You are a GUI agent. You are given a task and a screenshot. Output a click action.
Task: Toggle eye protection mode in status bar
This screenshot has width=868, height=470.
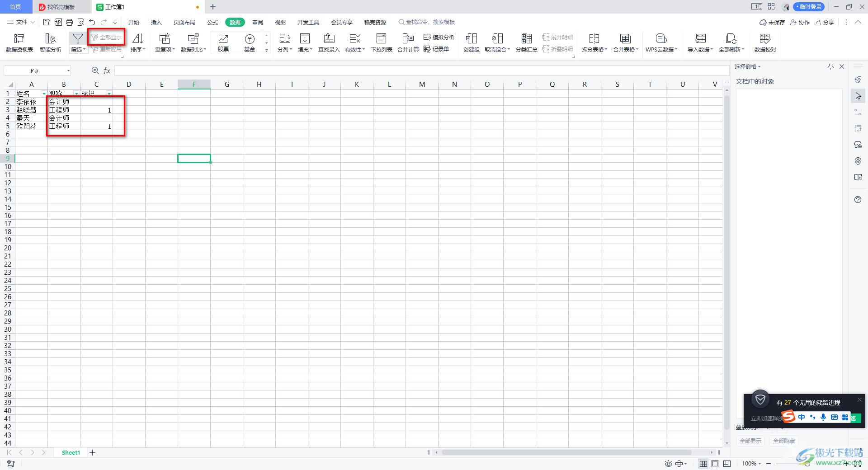coord(668,464)
